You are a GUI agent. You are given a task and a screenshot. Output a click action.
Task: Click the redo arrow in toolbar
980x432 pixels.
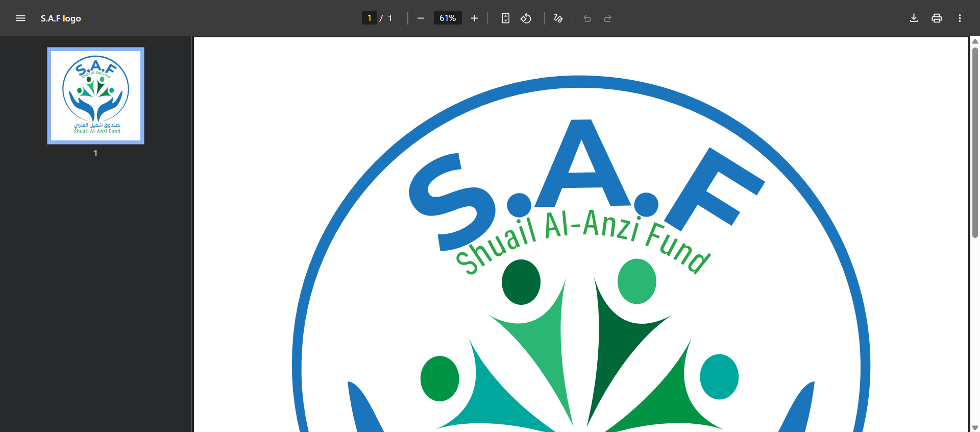(607, 18)
